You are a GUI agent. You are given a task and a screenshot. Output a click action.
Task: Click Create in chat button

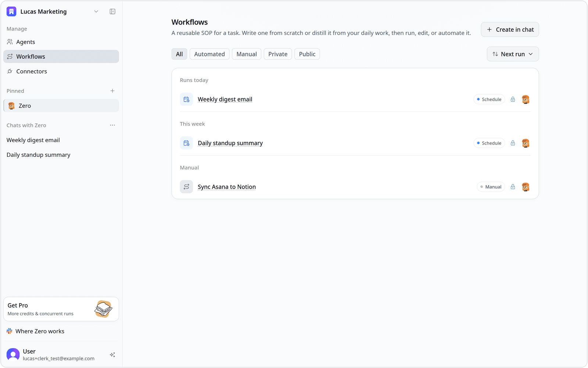point(510,29)
